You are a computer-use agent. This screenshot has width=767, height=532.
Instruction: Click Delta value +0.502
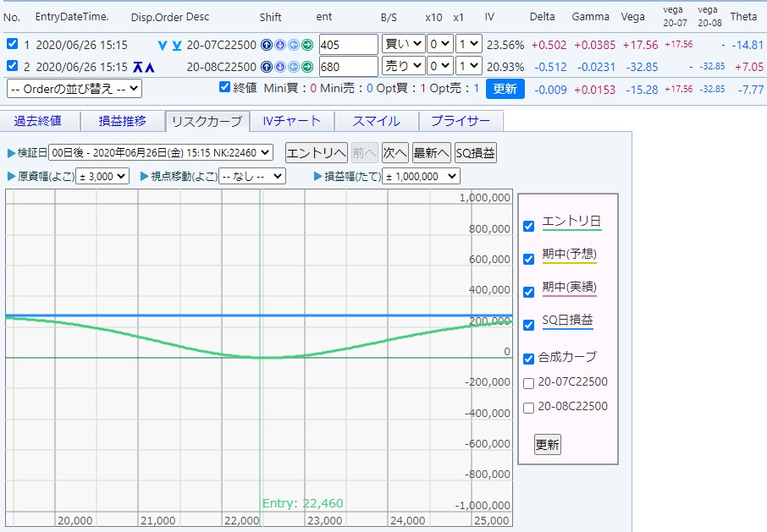coord(549,45)
